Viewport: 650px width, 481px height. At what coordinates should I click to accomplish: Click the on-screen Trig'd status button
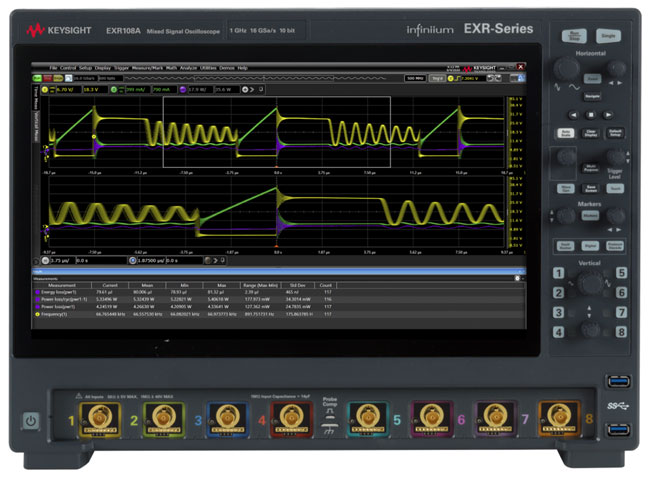(x=437, y=78)
